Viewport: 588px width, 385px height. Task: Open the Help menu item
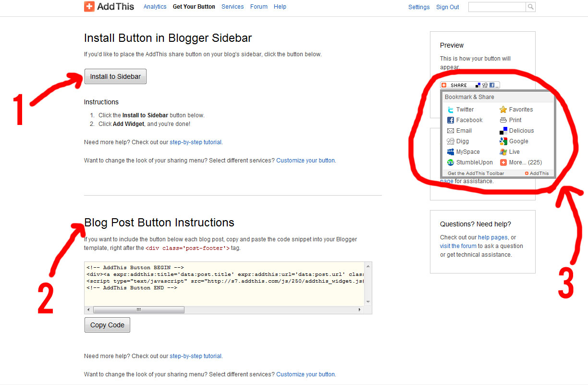point(280,7)
